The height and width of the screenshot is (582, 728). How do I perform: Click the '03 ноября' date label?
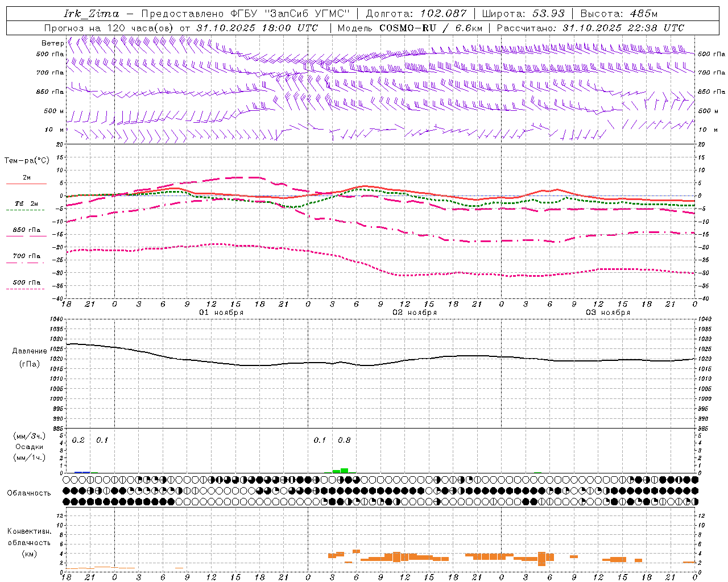click(x=608, y=313)
